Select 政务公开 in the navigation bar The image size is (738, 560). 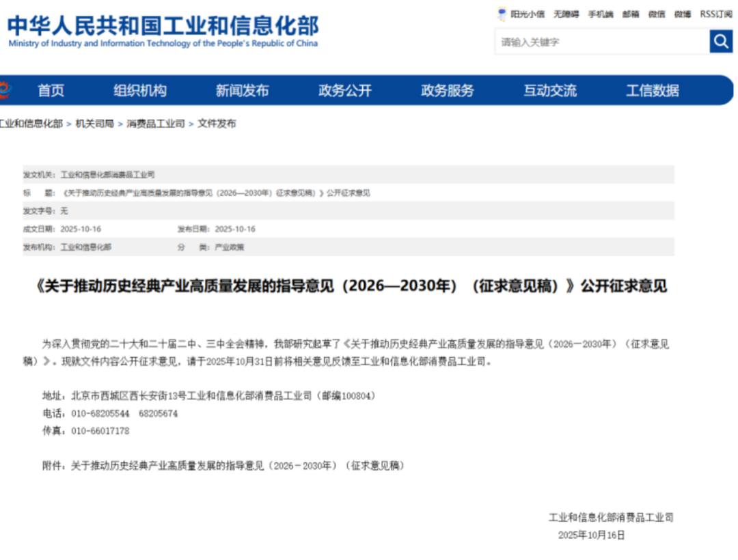coord(344,91)
